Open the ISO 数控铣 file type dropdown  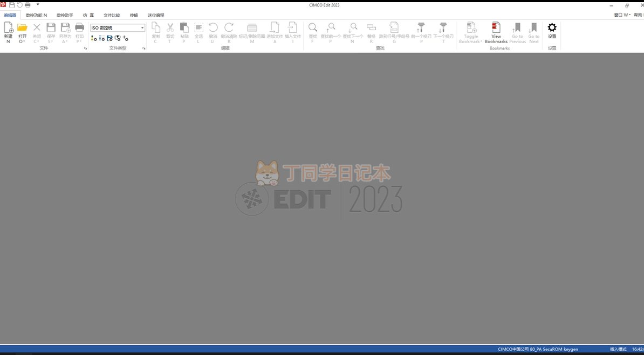[x=118, y=28]
